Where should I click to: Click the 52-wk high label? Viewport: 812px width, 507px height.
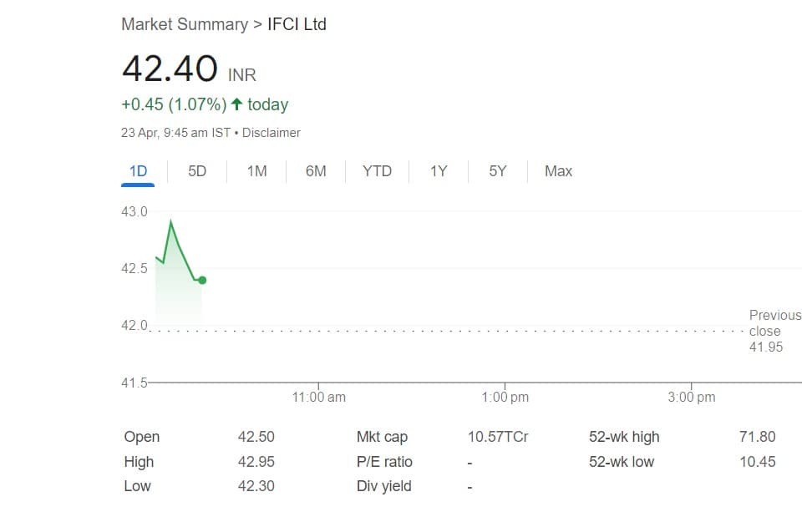click(623, 437)
